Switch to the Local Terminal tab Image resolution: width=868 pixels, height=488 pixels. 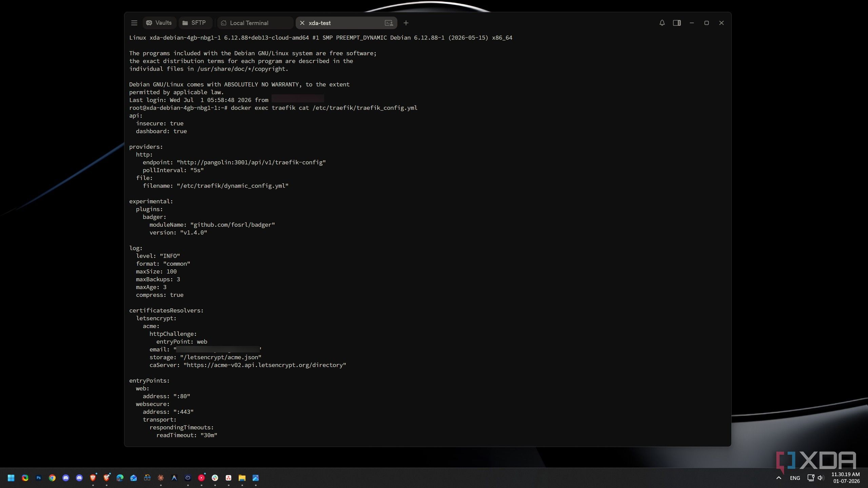tap(255, 23)
